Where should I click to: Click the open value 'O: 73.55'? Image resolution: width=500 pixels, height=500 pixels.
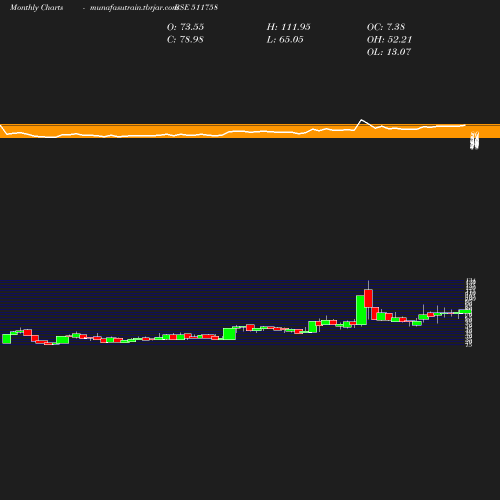(185, 27)
